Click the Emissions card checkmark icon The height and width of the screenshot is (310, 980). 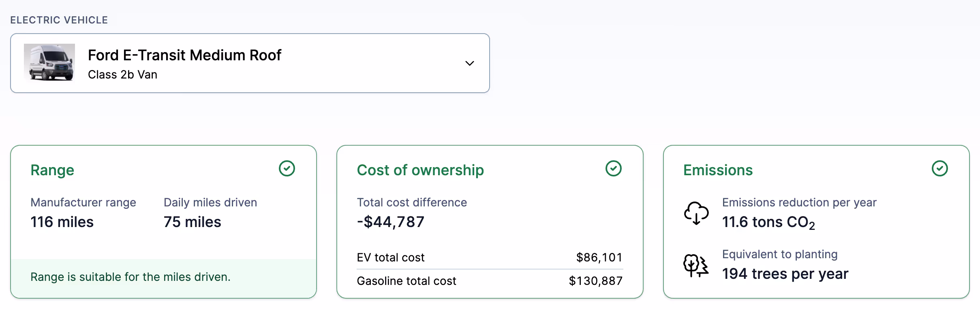[x=939, y=168]
